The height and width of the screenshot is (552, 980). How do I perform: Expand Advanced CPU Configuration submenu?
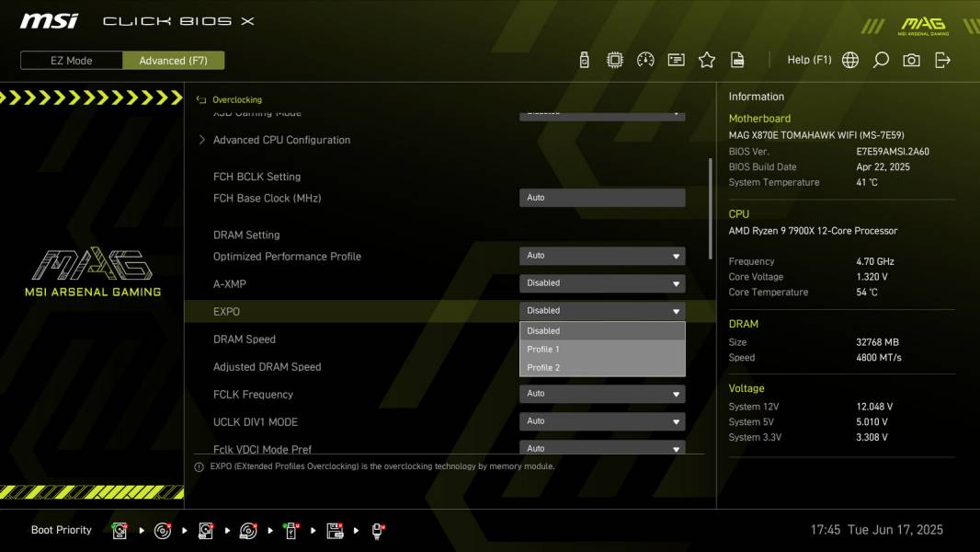click(281, 140)
